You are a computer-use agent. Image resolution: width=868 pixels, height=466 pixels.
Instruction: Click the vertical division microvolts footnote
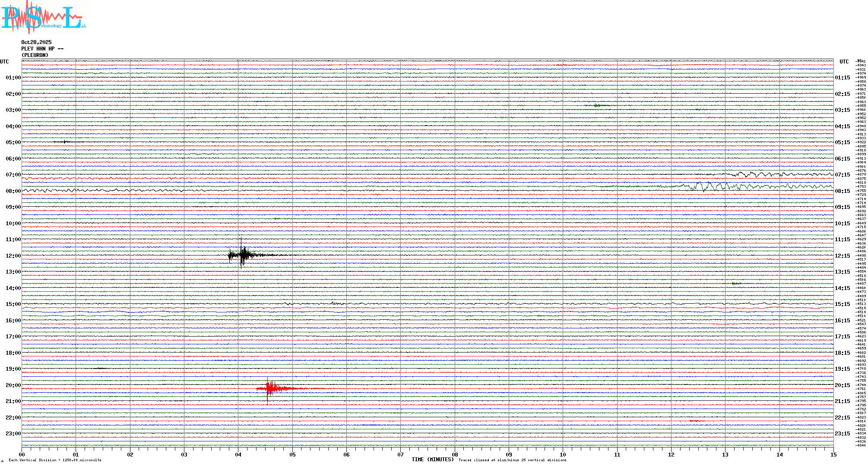click(55, 460)
